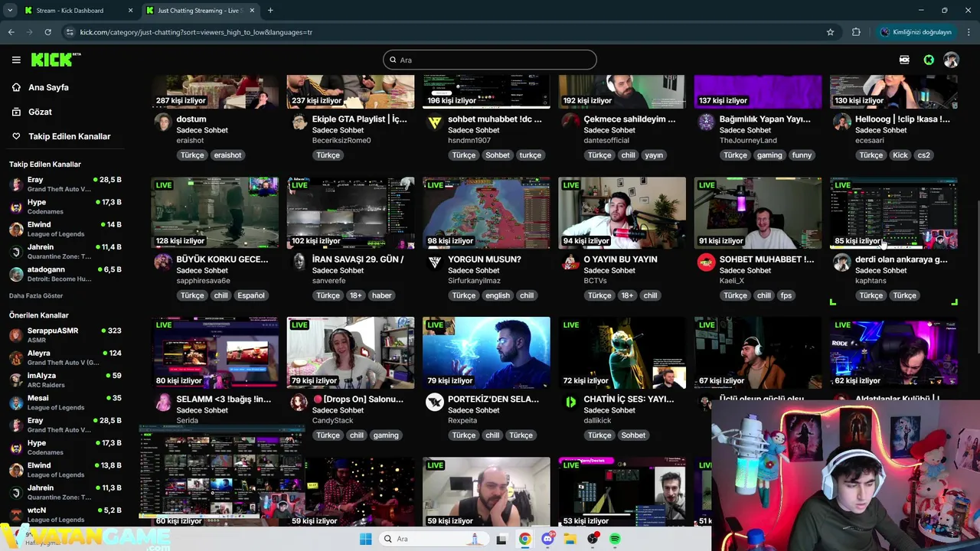This screenshot has height=551, width=980.
Task: Expand Daha Fazla Göster in sidebar
Action: [36, 295]
